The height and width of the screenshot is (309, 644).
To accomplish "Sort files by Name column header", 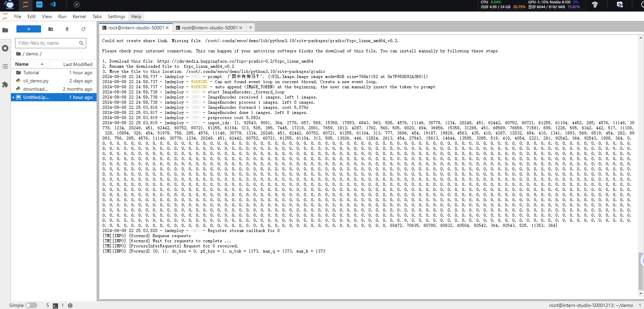I will coord(30,64).
